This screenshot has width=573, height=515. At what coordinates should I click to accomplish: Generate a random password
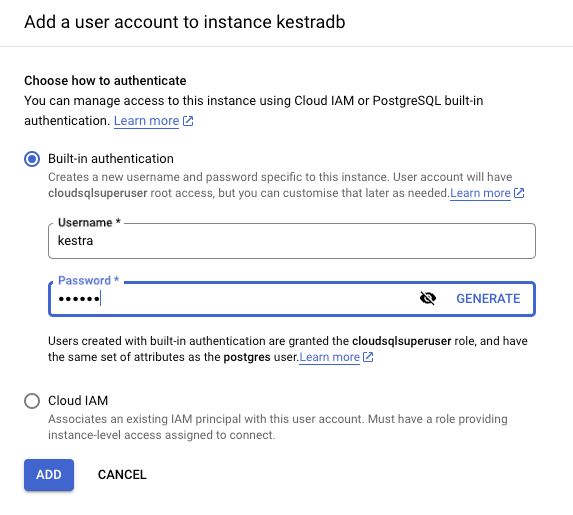(x=488, y=299)
